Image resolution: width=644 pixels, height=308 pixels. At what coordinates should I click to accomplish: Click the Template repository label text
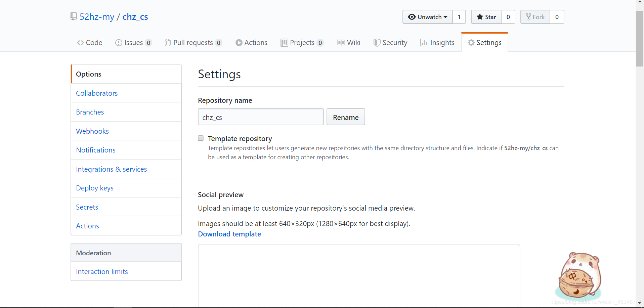pos(240,138)
